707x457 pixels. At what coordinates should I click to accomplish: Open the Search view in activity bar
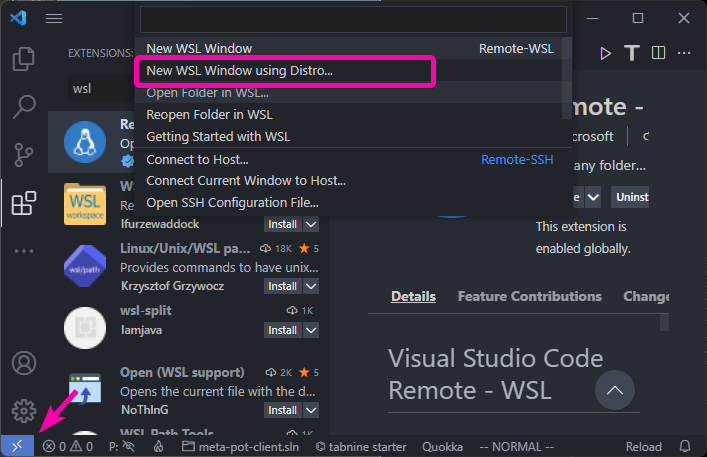click(23, 107)
